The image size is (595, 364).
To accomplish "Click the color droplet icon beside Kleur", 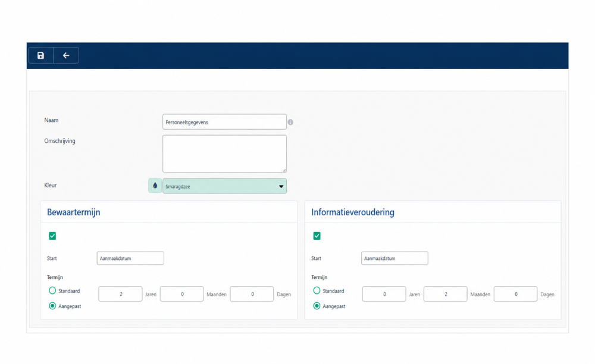I will point(155,186).
